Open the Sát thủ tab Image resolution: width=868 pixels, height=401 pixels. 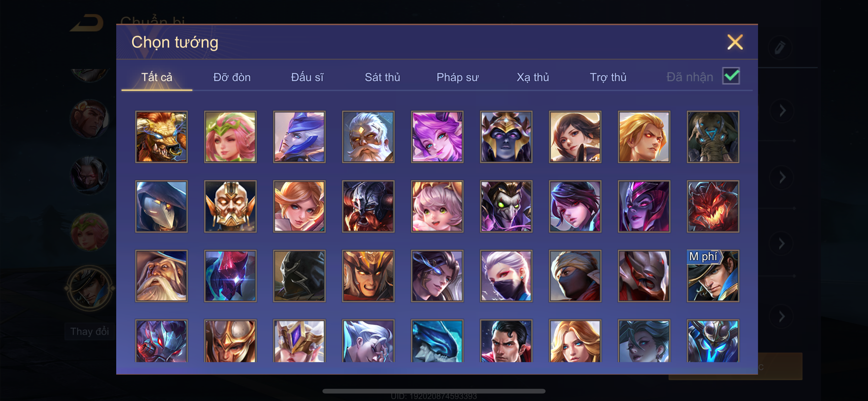point(382,77)
